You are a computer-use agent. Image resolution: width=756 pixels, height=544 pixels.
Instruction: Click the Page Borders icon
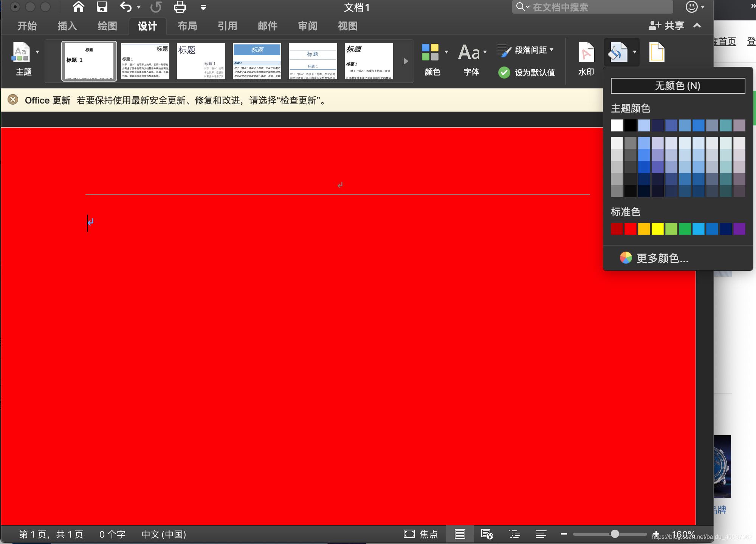pyautogui.click(x=657, y=53)
